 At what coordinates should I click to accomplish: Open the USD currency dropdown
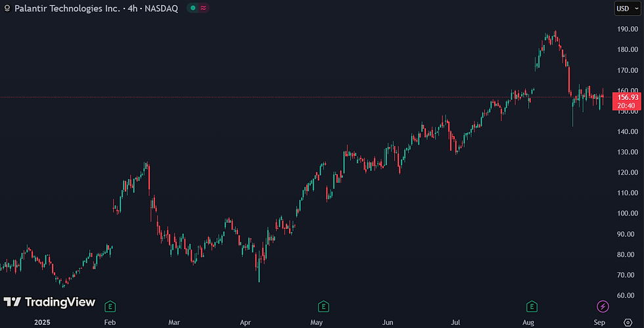pyautogui.click(x=627, y=9)
